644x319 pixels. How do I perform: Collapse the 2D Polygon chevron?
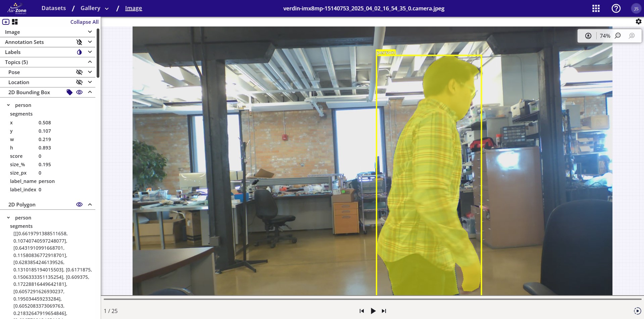pos(90,204)
